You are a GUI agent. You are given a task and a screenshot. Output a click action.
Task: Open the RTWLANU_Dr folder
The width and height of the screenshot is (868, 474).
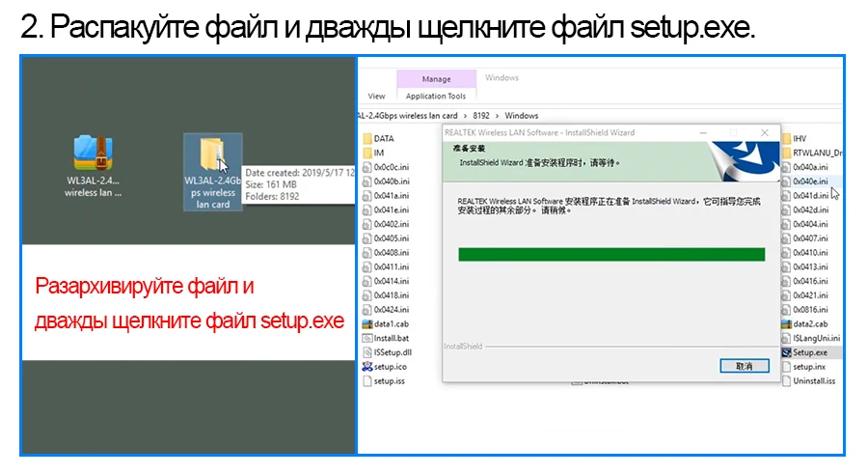[811, 153]
